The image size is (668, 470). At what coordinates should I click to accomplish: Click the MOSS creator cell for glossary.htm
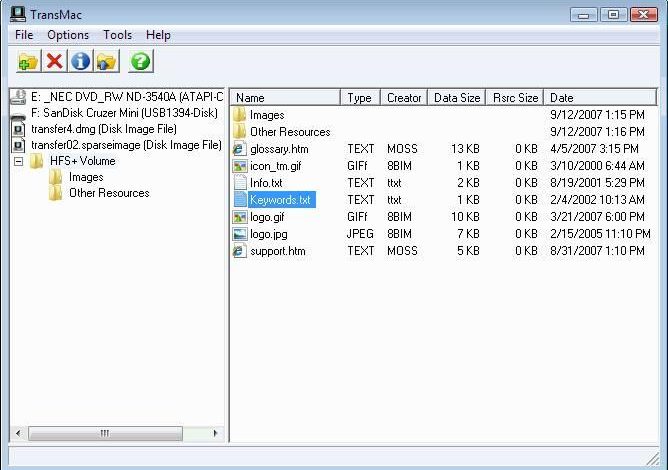[x=402, y=149]
